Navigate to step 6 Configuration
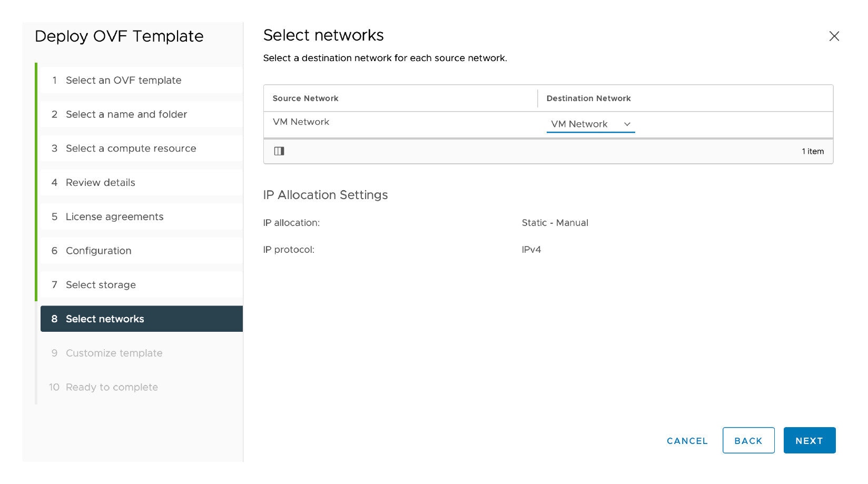 pos(98,251)
